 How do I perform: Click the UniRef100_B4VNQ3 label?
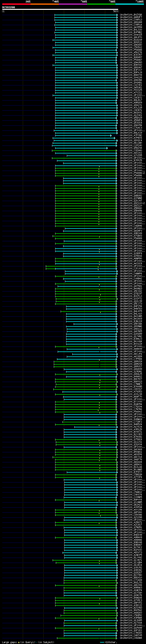(x=131, y=289)
